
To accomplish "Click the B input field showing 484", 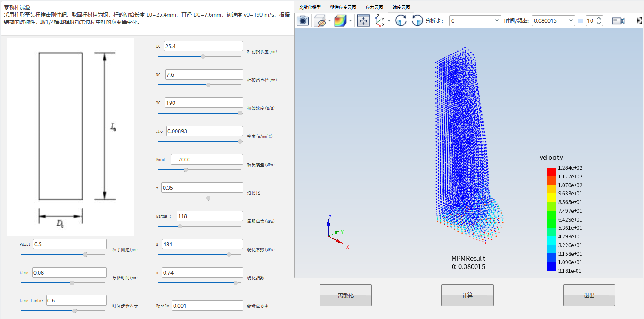I will (202, 244).
